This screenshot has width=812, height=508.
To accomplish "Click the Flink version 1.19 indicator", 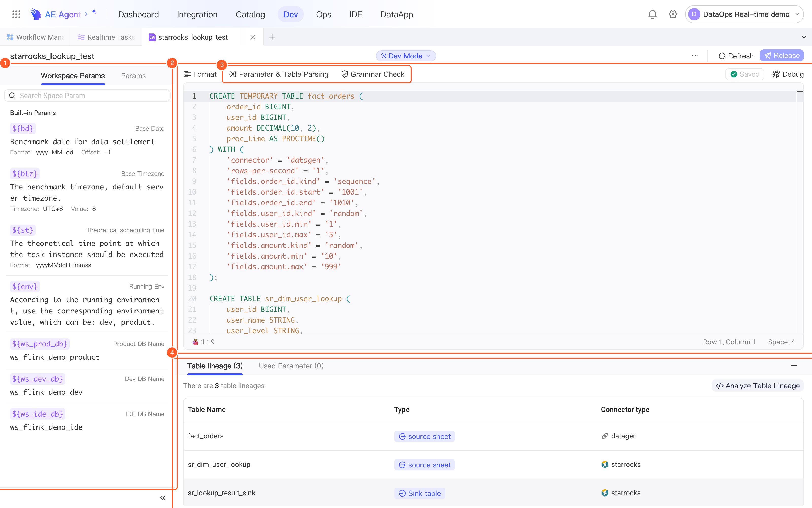I will [x=203, y=342].
